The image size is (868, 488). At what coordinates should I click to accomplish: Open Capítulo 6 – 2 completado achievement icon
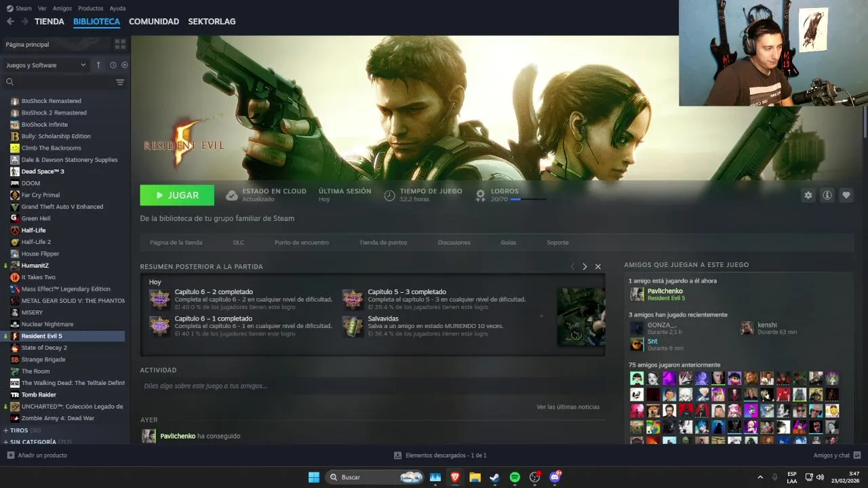pyautogui.click(x=160, y=299)
